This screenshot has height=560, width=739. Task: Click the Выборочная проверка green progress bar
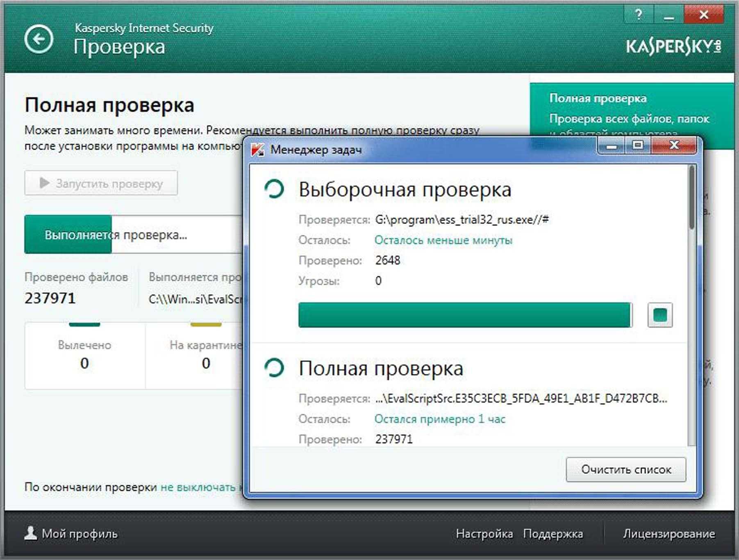coord(464,315)
